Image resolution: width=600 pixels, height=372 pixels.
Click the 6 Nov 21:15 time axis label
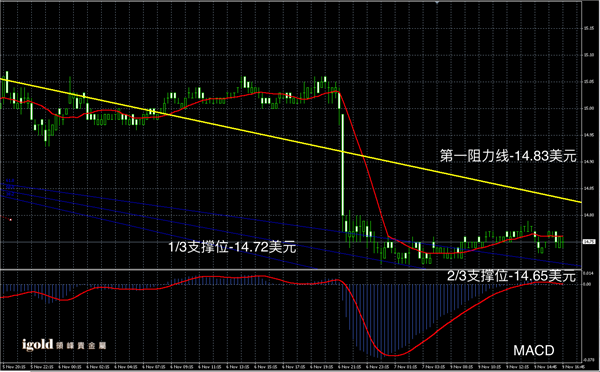(349, 367)
